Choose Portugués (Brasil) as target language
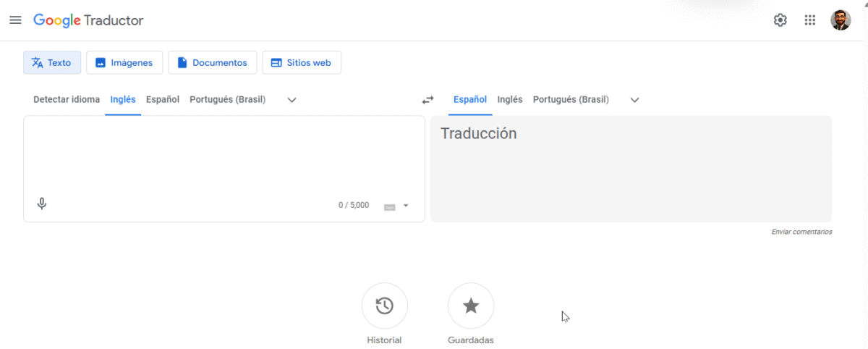This screenshot has height=349, width=868. point(571,100)
